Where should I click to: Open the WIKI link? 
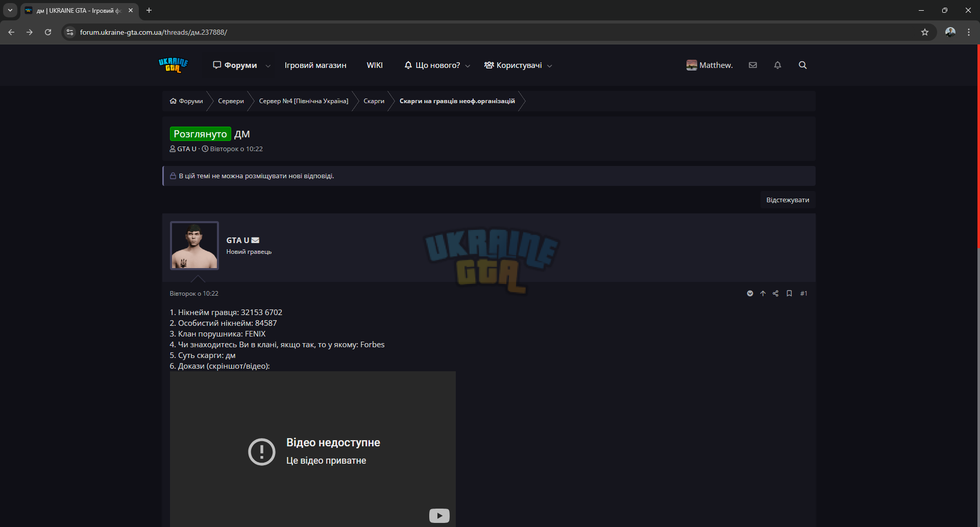[x=375, y=65]
